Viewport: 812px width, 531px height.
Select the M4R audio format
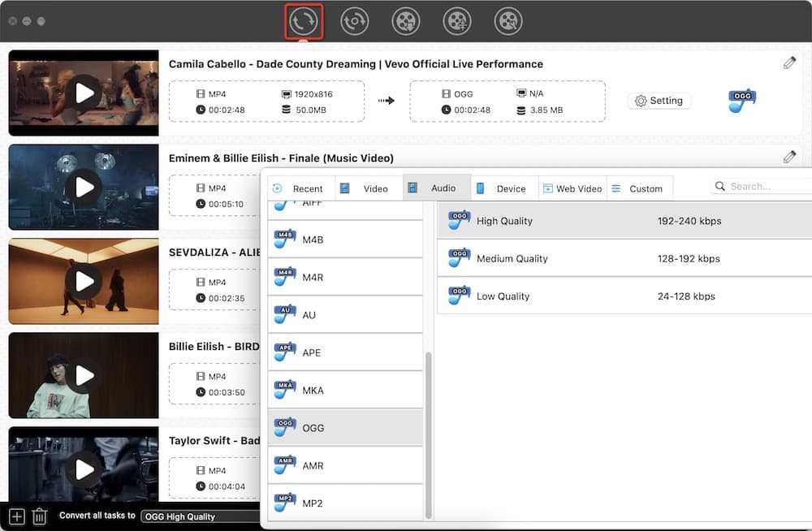point(345,277)
